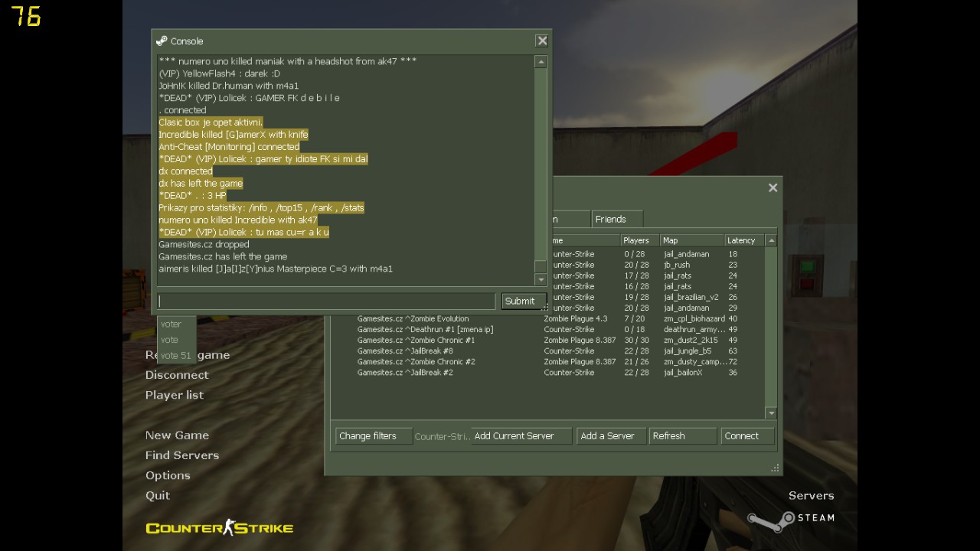Image resolution: width=980 pixels, height=551 pixels.
Task: Choose 'vote 51' autocomplete suggestion
Action: 176,355
